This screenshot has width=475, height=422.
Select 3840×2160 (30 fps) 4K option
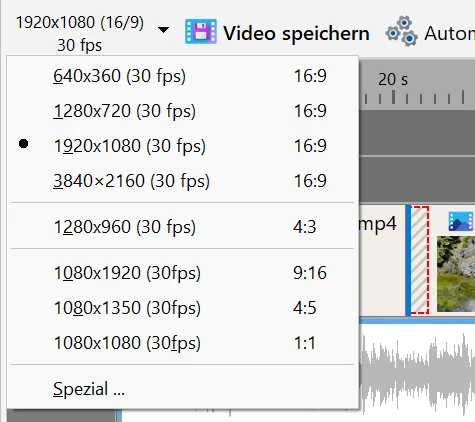(x=182, y=181)
